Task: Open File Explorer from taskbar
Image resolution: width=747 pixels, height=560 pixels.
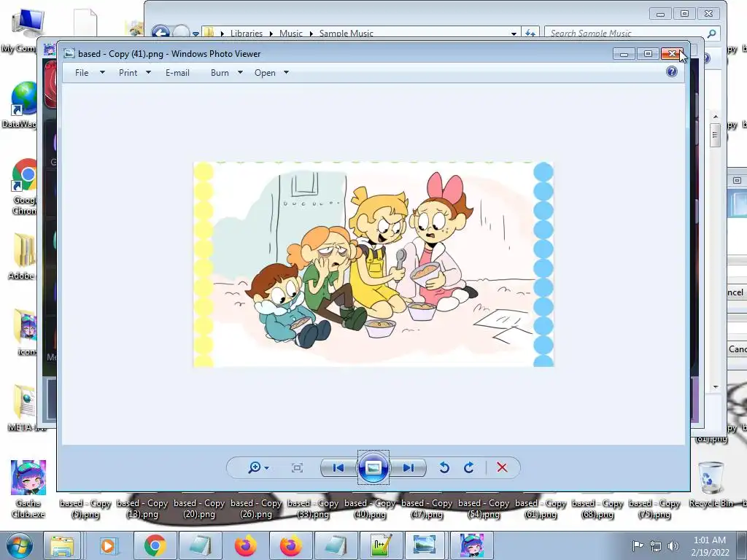Action: click(63, 545)
